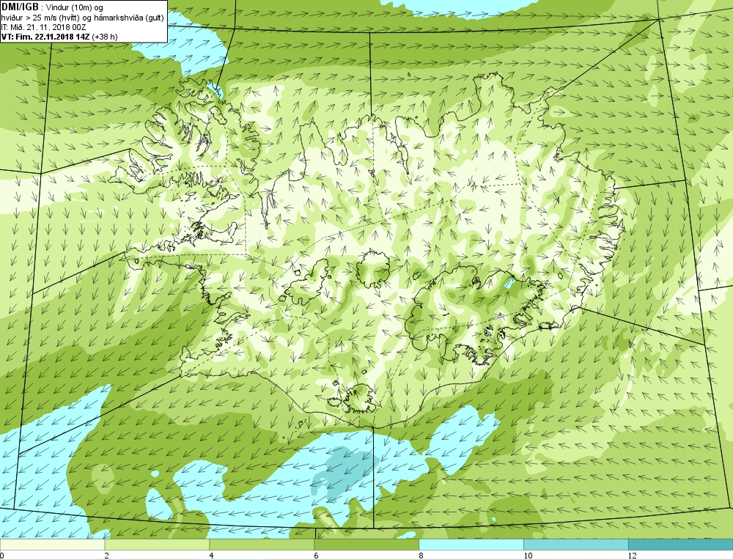The height and width of the screenshot is (560, 733).
Task: Click the legend label 8
Action: 421,556
